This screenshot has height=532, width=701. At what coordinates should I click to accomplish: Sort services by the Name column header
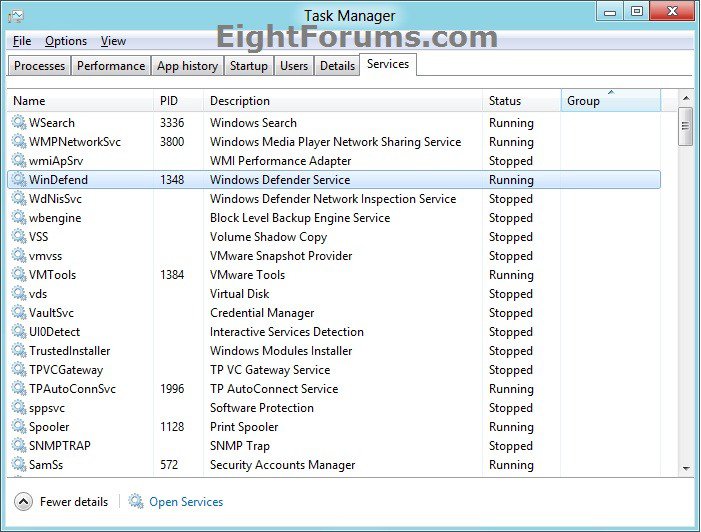point(80,101)
